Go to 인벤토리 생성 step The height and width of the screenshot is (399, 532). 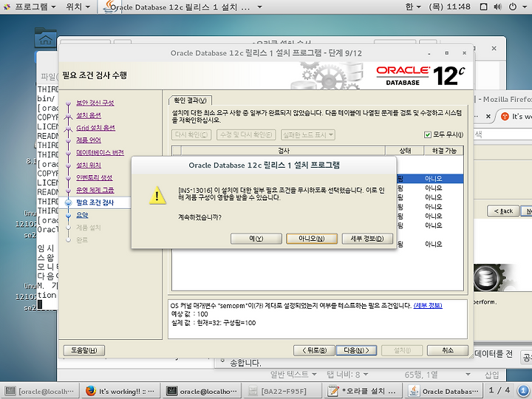click(x=95, y=177)
